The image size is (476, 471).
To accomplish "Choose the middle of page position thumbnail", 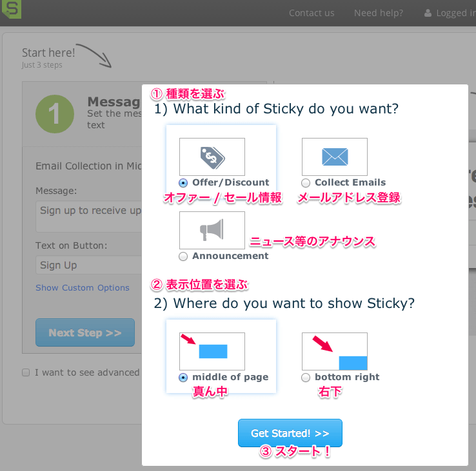I will tap(212, 351).
